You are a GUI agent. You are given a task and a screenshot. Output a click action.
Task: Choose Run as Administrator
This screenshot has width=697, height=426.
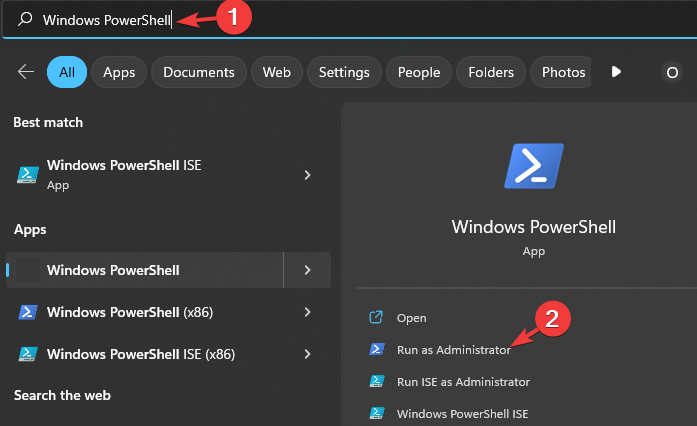point(454,350)
